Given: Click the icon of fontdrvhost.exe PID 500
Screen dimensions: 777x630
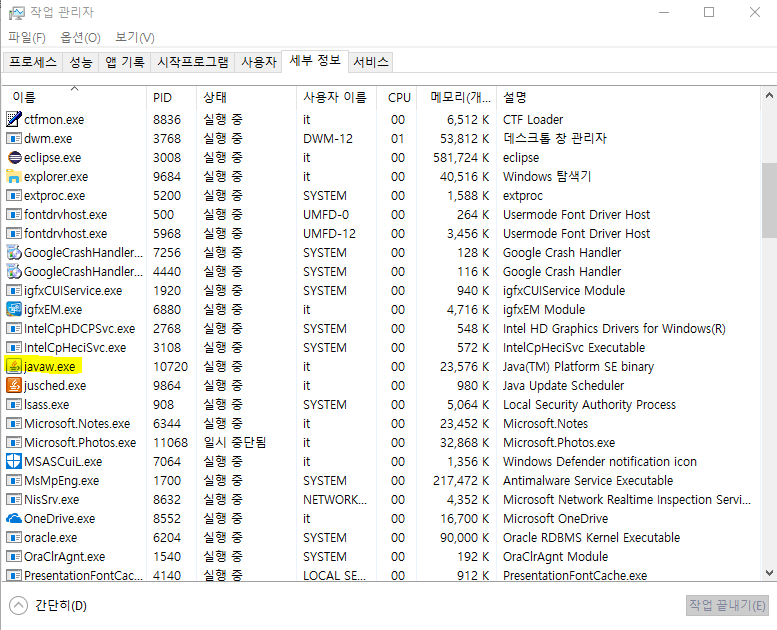Looking at the screenshot, I should 14,214.
